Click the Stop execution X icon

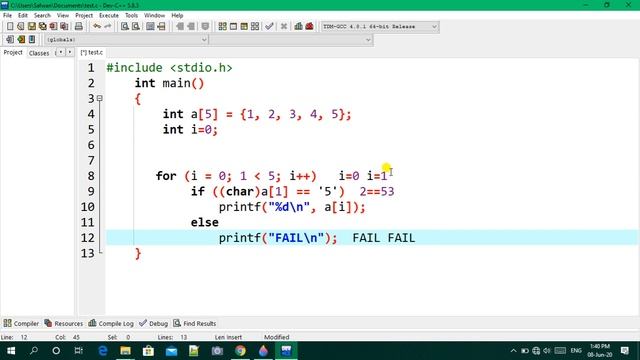click(284, 27)
